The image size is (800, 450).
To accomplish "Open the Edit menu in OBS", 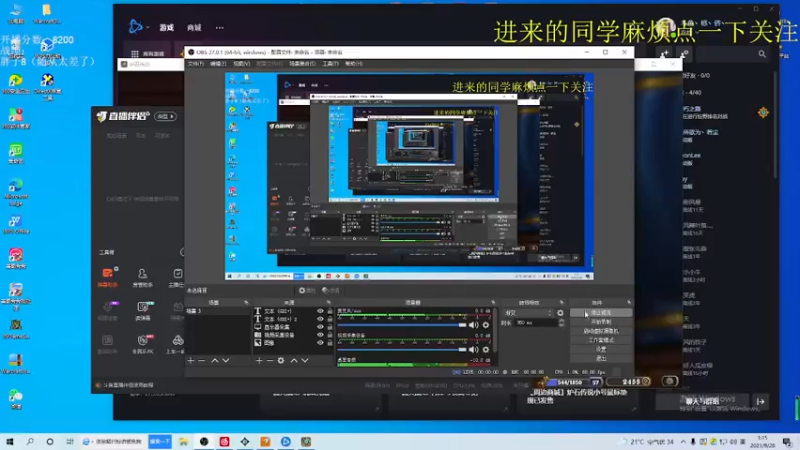I will click(x=218, y=64).
